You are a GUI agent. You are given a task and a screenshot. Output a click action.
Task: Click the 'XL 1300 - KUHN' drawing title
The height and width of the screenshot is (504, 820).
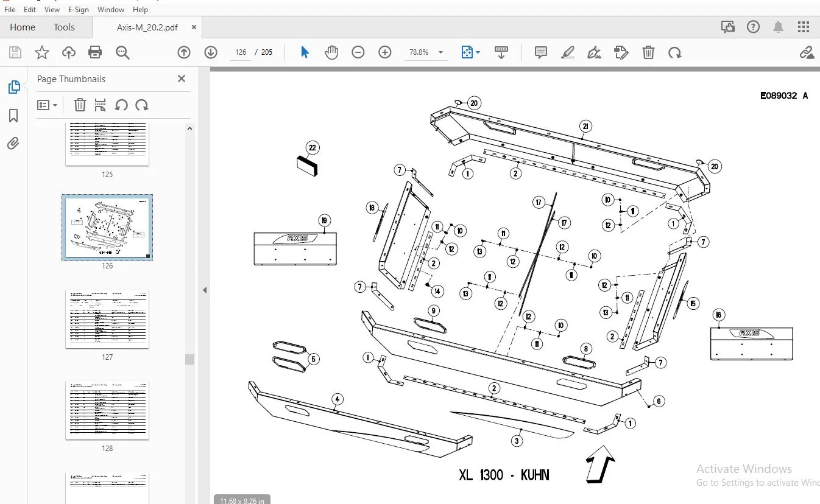504,475
